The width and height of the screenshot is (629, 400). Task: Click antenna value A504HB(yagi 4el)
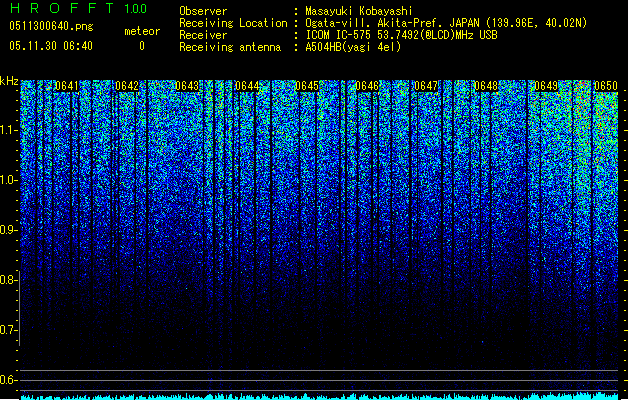pos(353,47)
